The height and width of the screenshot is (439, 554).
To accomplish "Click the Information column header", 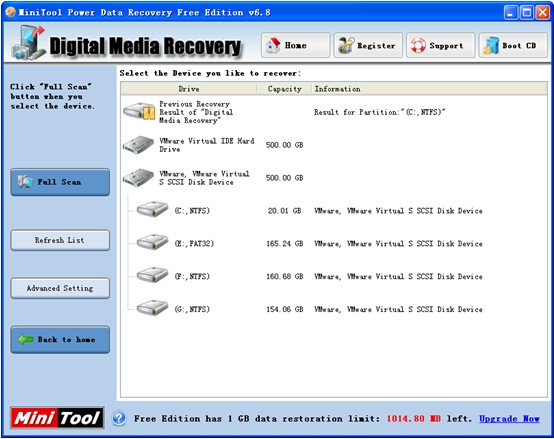I will click(x=429, y=89).
